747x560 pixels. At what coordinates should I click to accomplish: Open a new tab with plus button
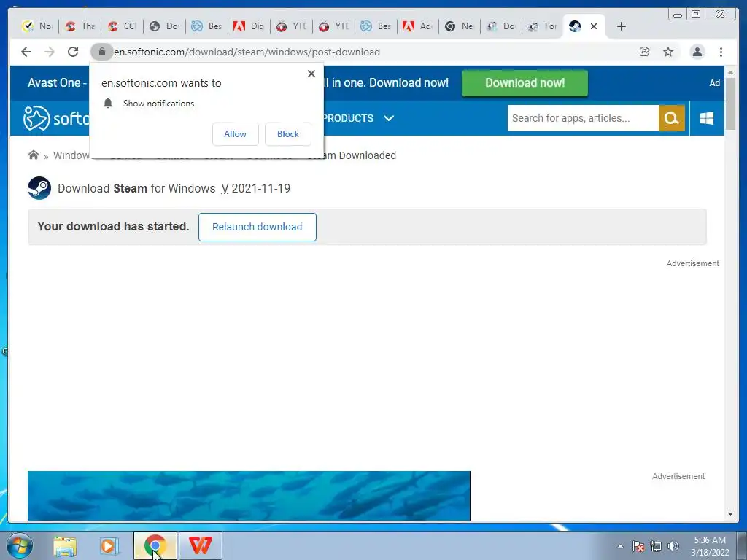click(622, 26)
